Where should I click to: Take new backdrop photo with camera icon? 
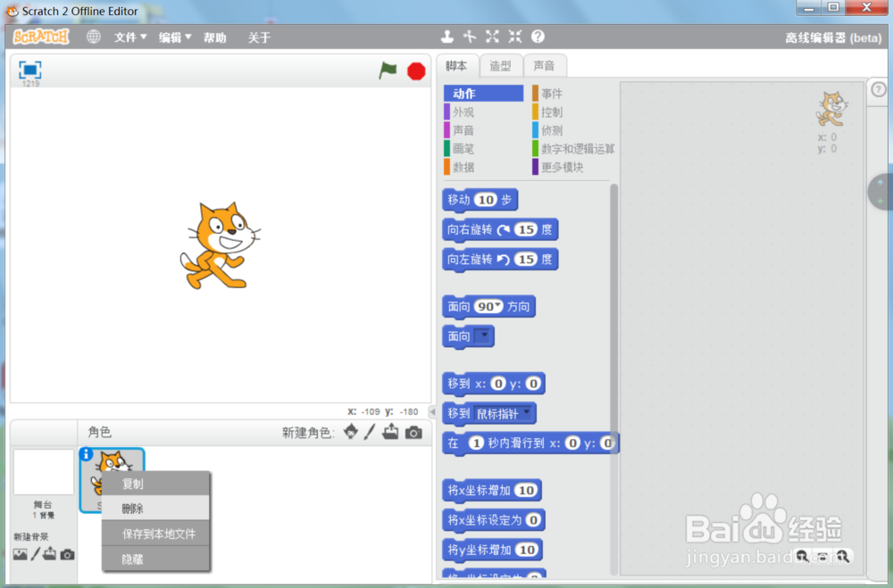tap(67, 554)
